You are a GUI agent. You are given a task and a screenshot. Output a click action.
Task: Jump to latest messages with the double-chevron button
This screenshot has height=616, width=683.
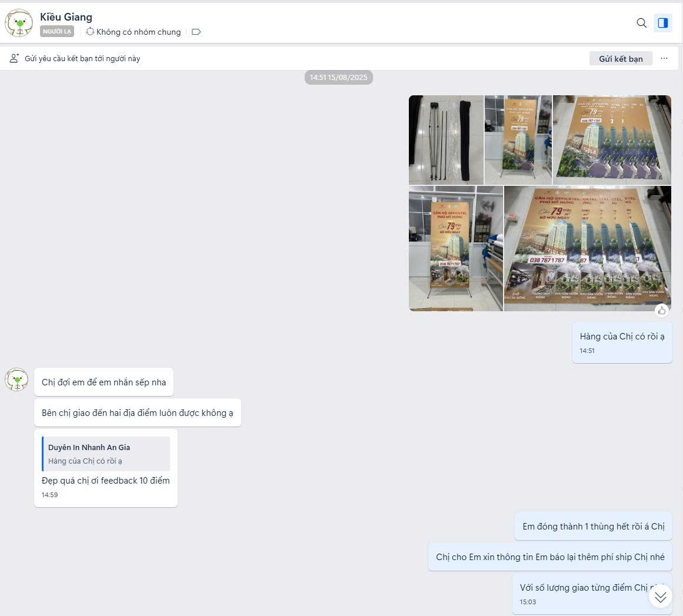coord(660,597)
